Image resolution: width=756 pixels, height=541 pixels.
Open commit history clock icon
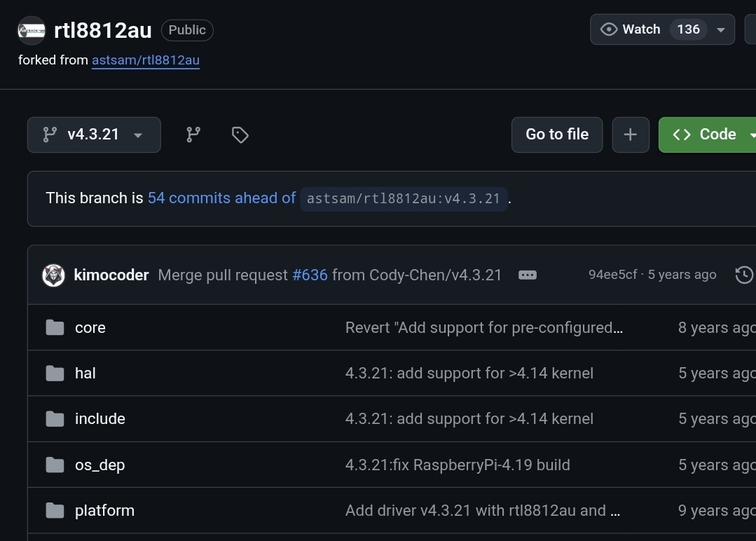(744, 275)
